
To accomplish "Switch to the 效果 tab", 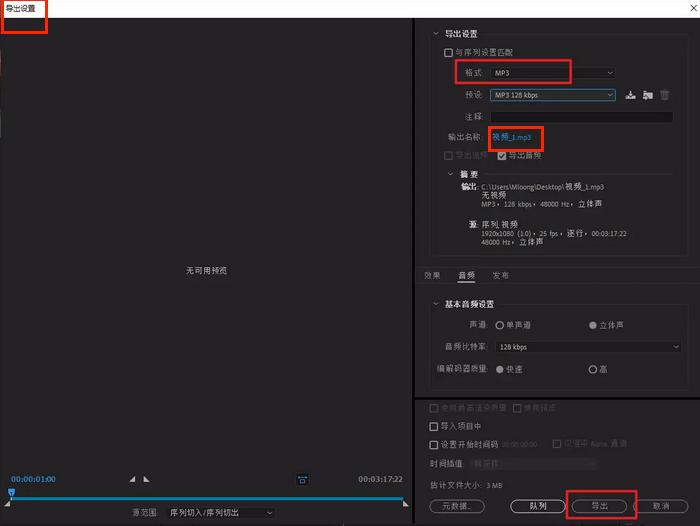I will point(432,276).
